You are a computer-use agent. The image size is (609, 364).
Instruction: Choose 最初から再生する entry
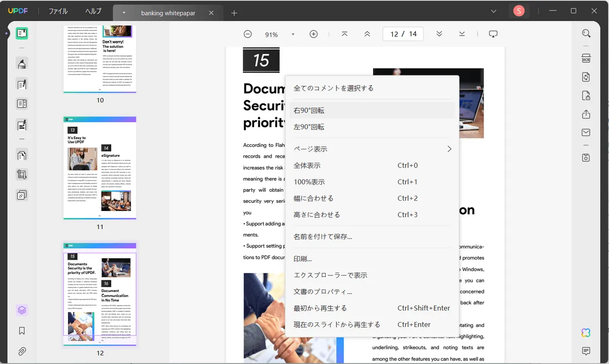pyautogui.click(x=372, y=308)
